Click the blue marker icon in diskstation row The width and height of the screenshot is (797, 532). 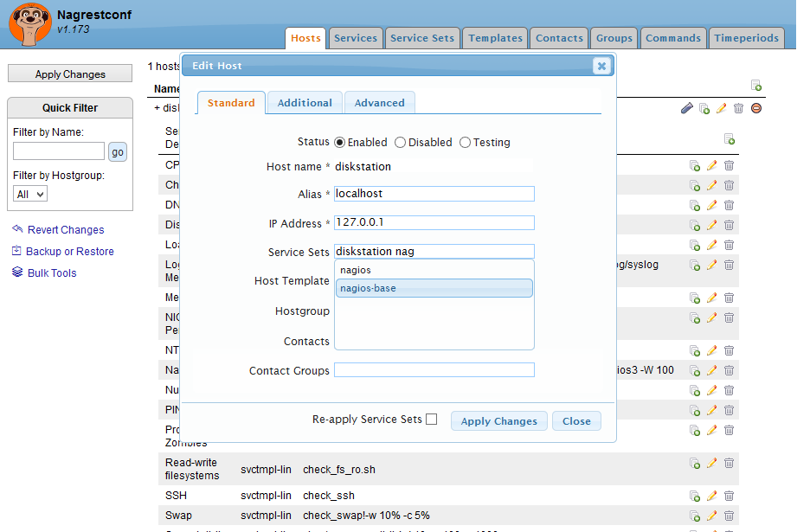[x=687, y=108]
